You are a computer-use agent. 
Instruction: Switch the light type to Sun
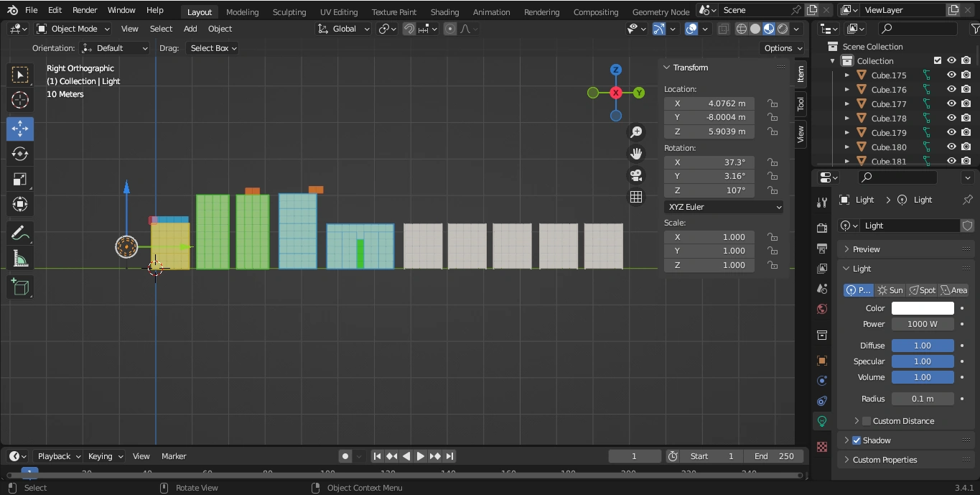coord(890,290)
